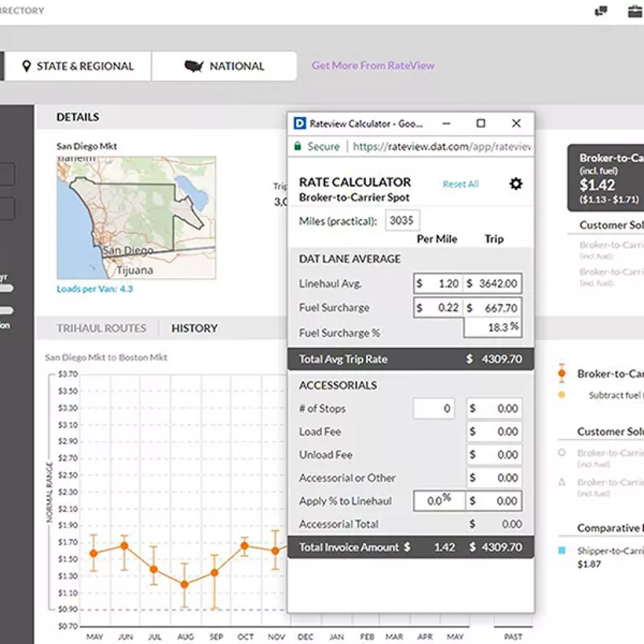Image resolution: width=644 pixels, height=644 pixels.
Task: Edit Fuel Surcharge per mile value
Action: (438, 308)
